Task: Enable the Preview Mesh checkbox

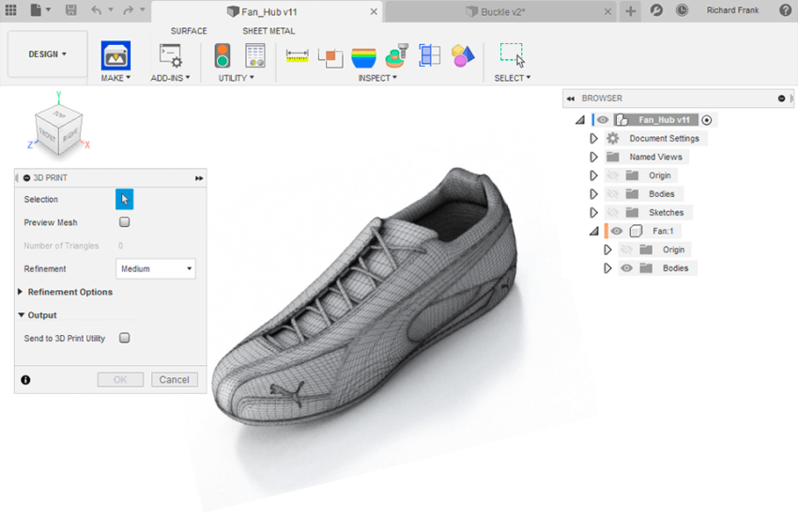Action: tap(124, 222)
